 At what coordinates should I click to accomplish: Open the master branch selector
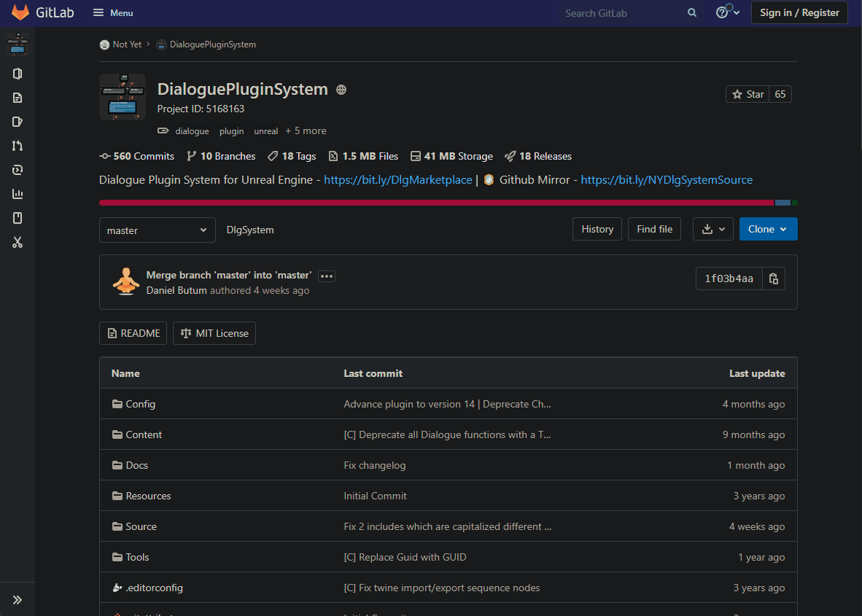[x=157, y=229]
